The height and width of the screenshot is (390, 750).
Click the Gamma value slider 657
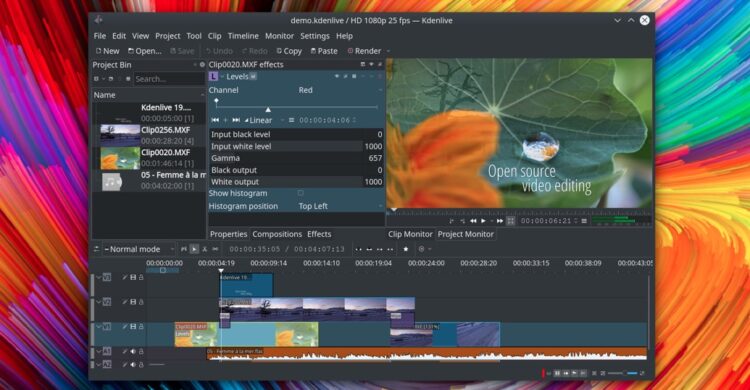pos(297,158)
